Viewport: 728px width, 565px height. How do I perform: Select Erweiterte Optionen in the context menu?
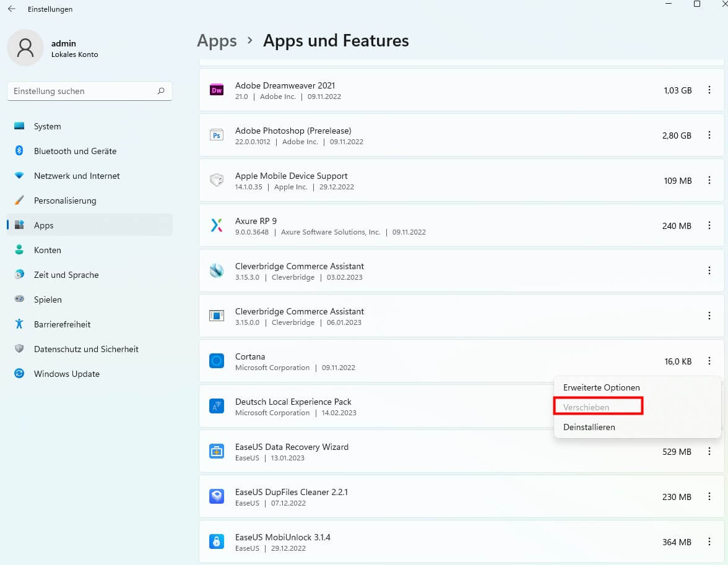tap(601, 387)
